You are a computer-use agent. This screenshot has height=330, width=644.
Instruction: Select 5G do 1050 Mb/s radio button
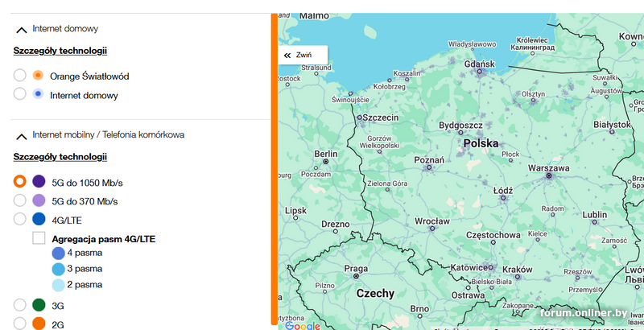point(19,181)
